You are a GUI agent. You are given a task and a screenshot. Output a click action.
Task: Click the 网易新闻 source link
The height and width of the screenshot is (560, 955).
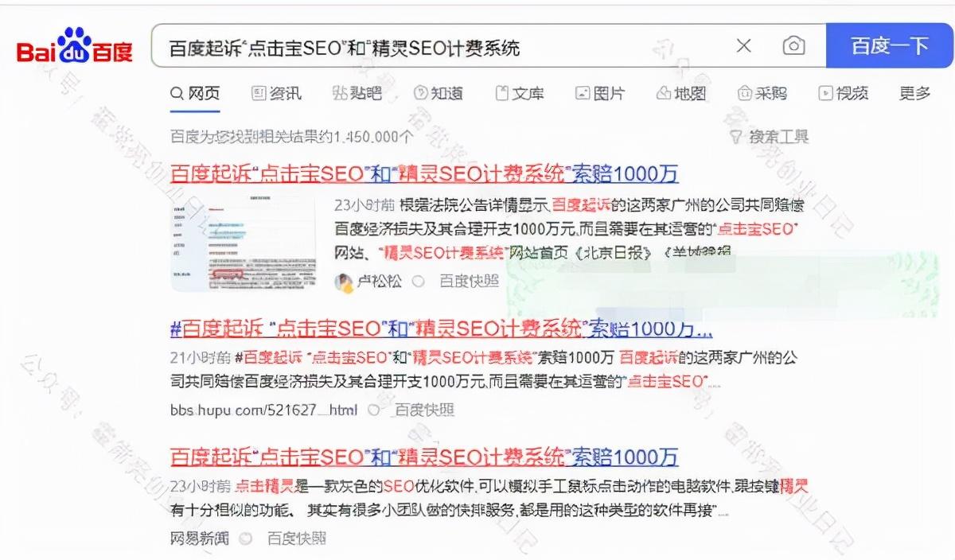(x=200, y=539)
